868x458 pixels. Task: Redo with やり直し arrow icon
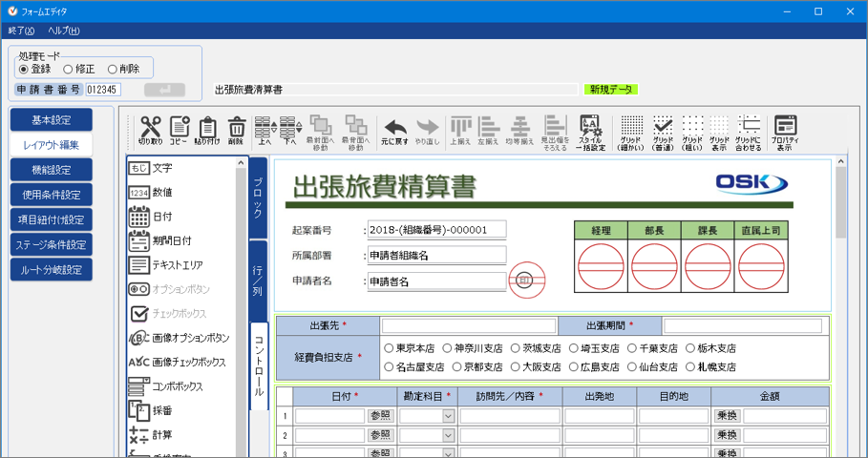[428, 132]
